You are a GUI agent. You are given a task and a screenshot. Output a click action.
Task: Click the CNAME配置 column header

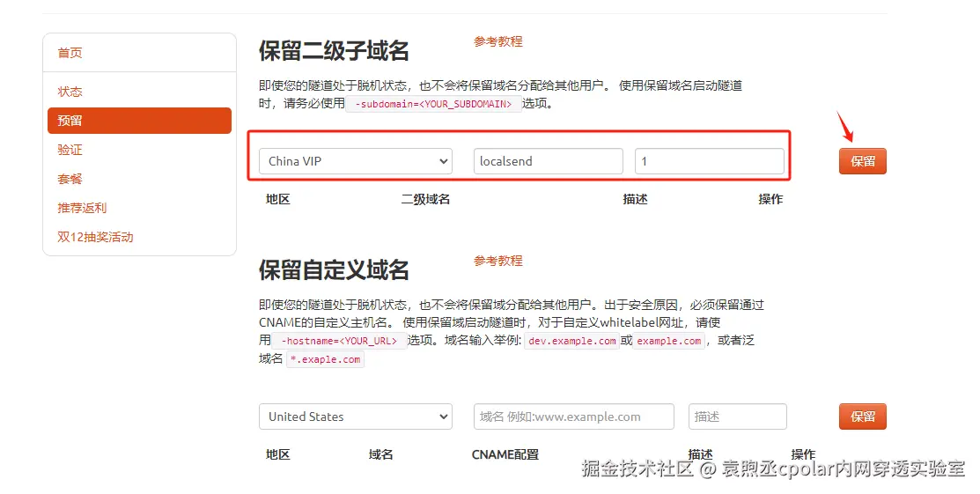[505, 454]
